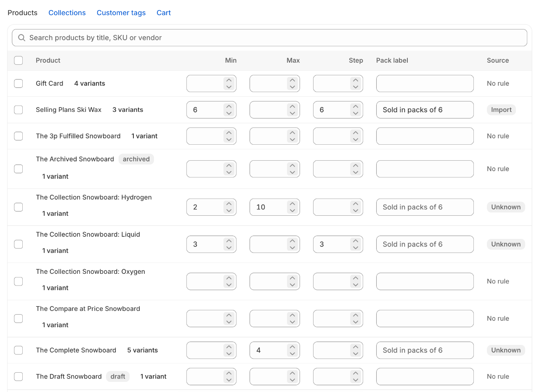Increase Min for Collection Snowboard: Oxygen
Image resolution: width=542 pixels, height=392 pixels.
[x=229, y=278]
